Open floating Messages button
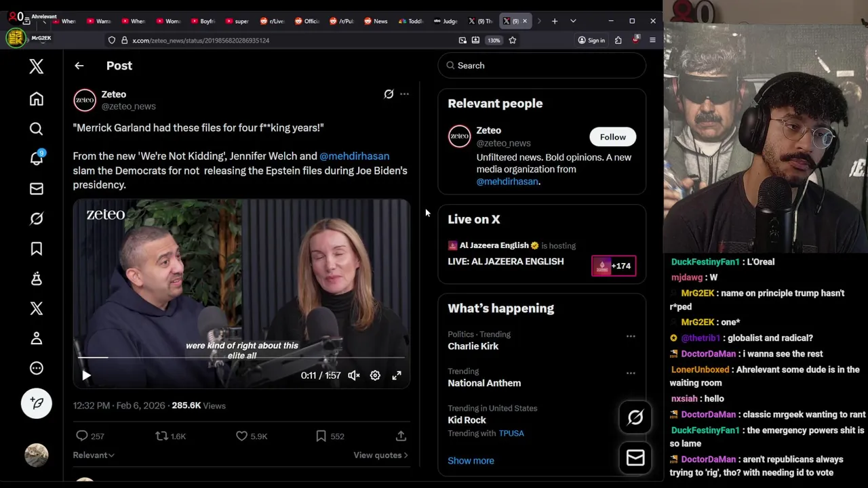The height and width of the screenshot is (488, 868). pyautogui.click(x=635, y=459)
